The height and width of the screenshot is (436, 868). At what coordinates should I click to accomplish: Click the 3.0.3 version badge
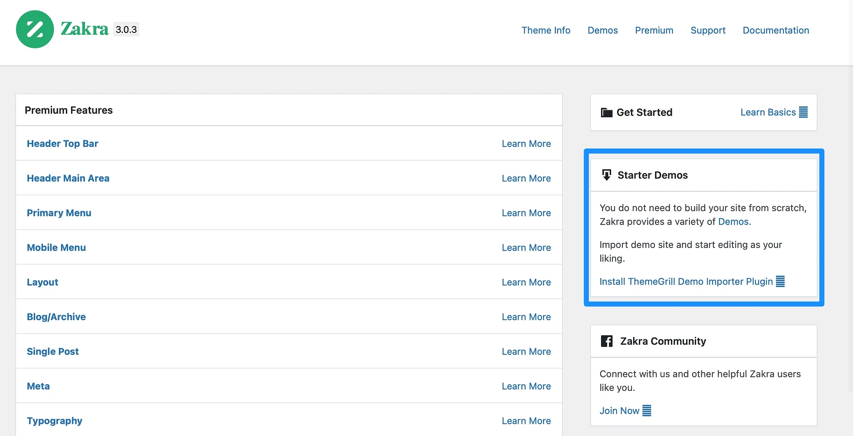(126, 30)
